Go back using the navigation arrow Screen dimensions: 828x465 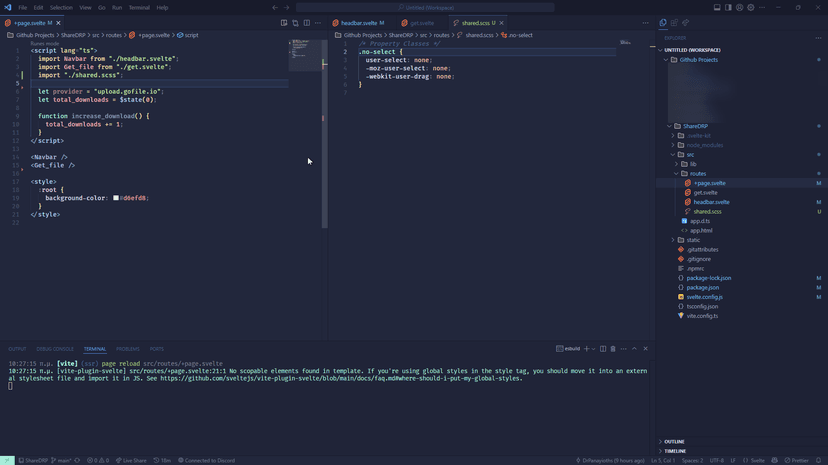275,7
